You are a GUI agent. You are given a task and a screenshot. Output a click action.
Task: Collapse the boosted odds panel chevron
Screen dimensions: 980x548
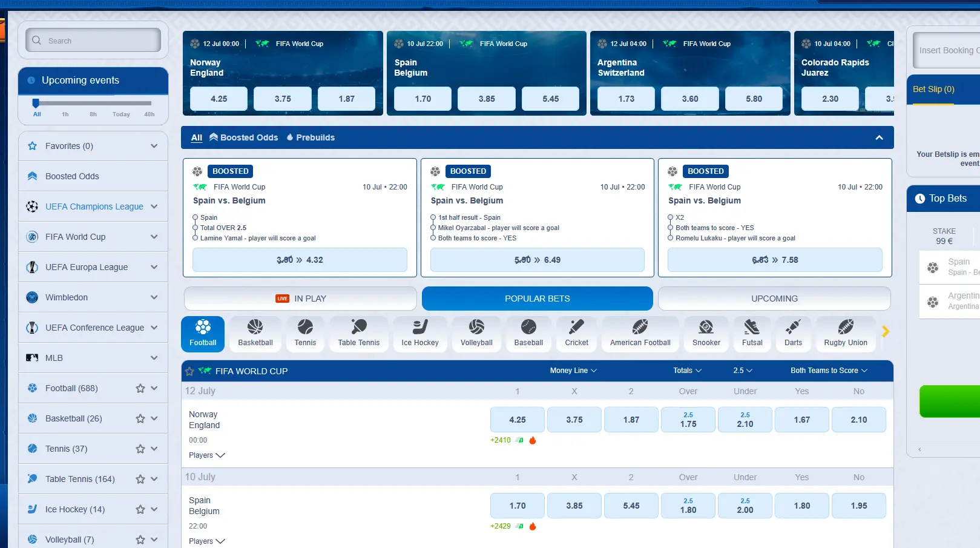pos(880,137)
